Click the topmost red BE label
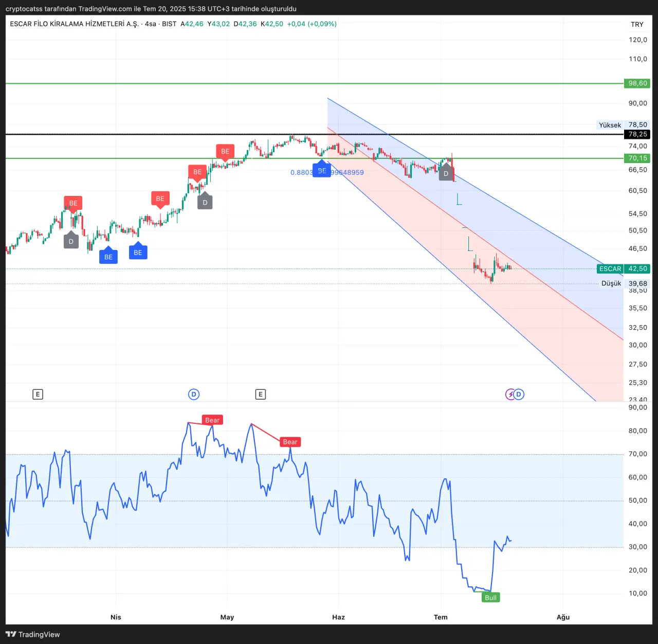 tap(225, 151)
